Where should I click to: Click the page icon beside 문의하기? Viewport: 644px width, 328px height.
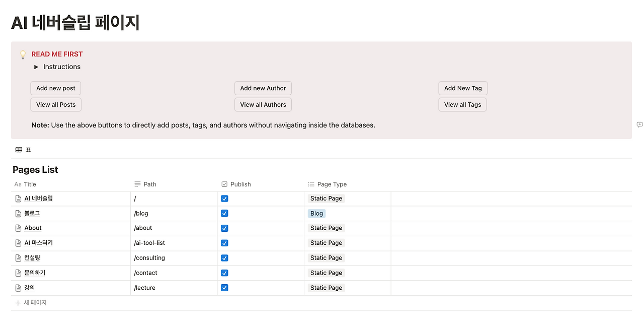click(18, 273)
